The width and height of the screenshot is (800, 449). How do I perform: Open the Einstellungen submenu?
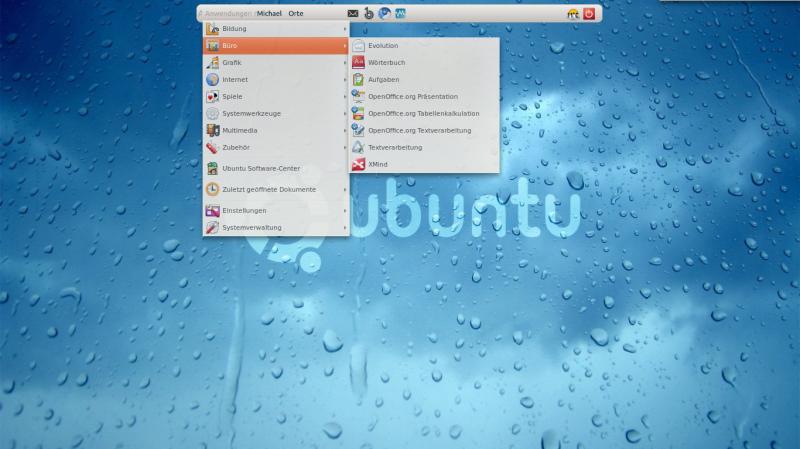click(276, 211)
